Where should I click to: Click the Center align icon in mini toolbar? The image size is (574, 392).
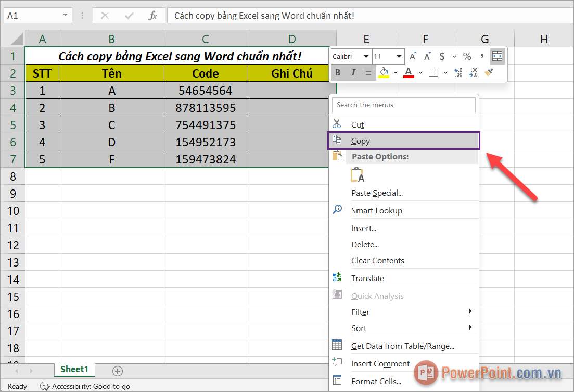[368, 73]
